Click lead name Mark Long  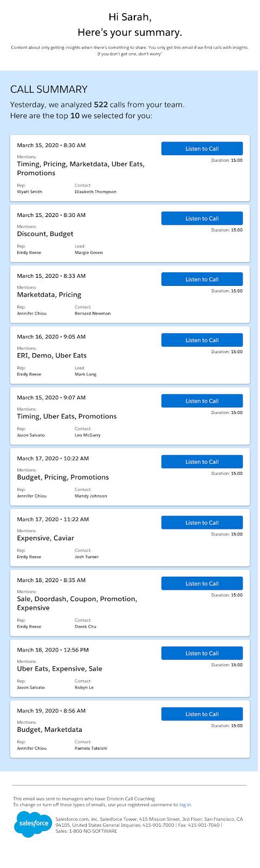pos(85,374)
